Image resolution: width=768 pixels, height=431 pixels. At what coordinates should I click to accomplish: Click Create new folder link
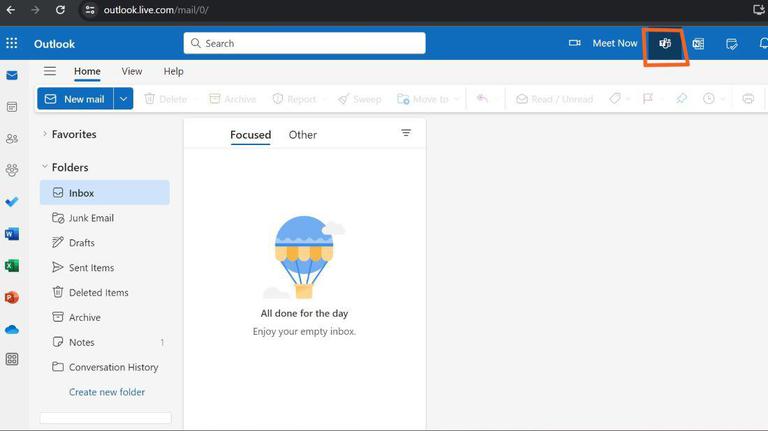(x=107, y=392)
